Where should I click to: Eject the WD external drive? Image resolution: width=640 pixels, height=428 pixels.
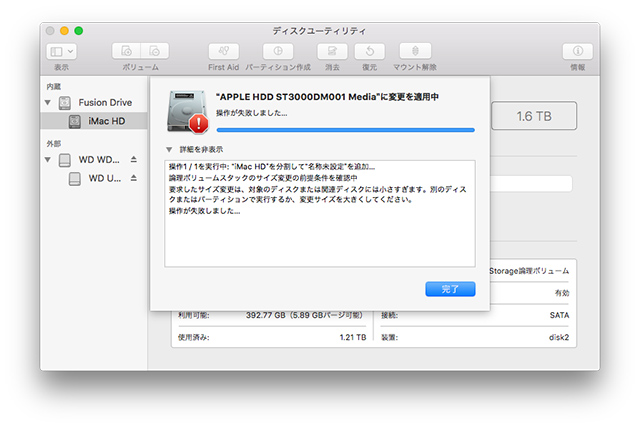(x=133, y=160)
